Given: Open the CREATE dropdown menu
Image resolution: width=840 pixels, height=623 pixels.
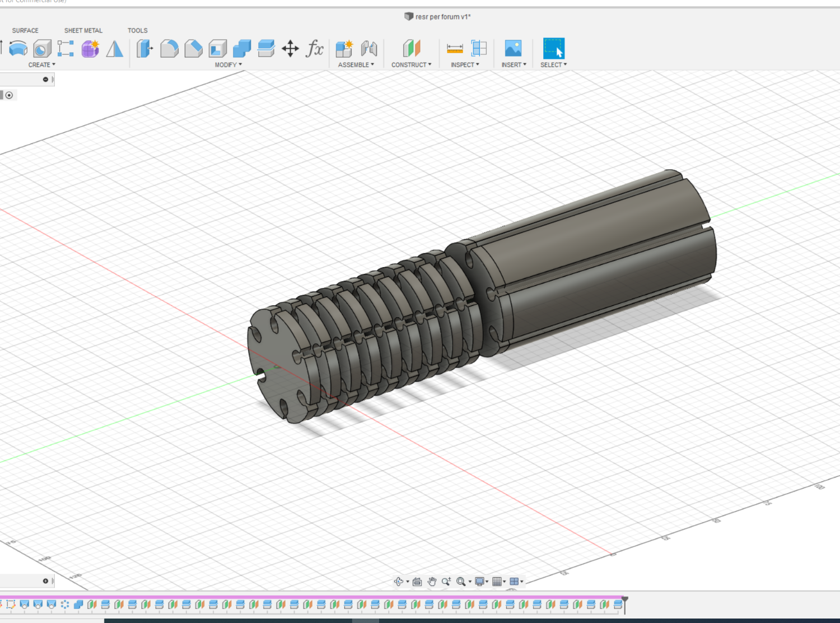Looking at the screenshot, I should pos(41,65).
